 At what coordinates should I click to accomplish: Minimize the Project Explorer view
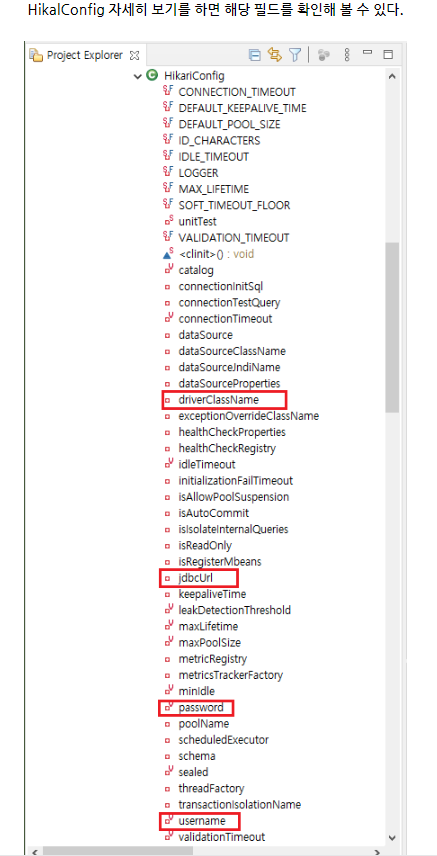368,54
